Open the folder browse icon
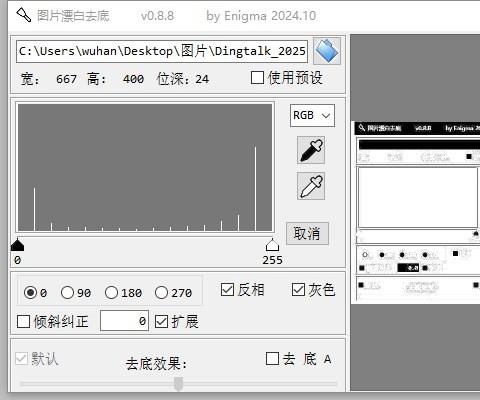This screenshot has width=480, height=400. [x=327, y=51]
